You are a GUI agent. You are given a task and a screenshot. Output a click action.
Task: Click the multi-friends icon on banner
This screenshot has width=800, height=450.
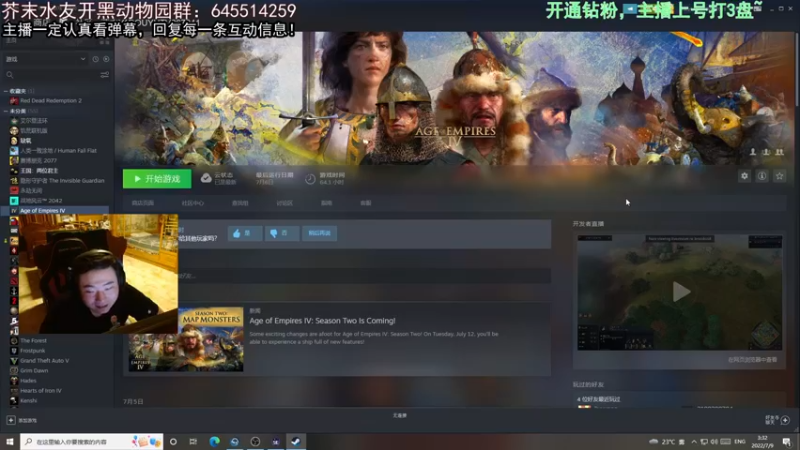tap(780, 152)
